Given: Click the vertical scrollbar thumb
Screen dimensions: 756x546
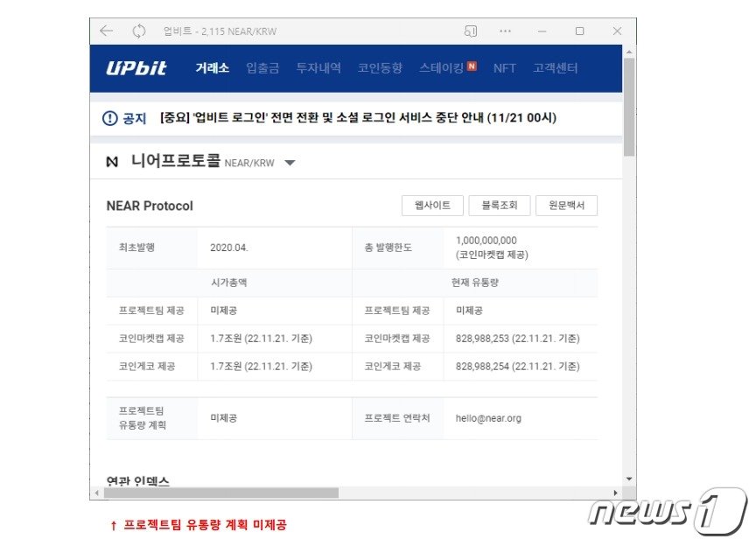Looking at the screenshot, I should click(x=629, y=107).
